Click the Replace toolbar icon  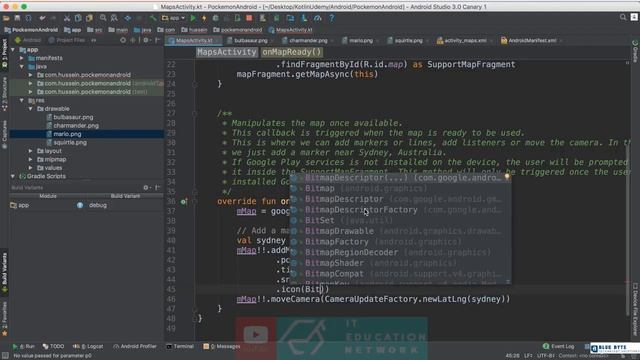[x=114, y=18]
